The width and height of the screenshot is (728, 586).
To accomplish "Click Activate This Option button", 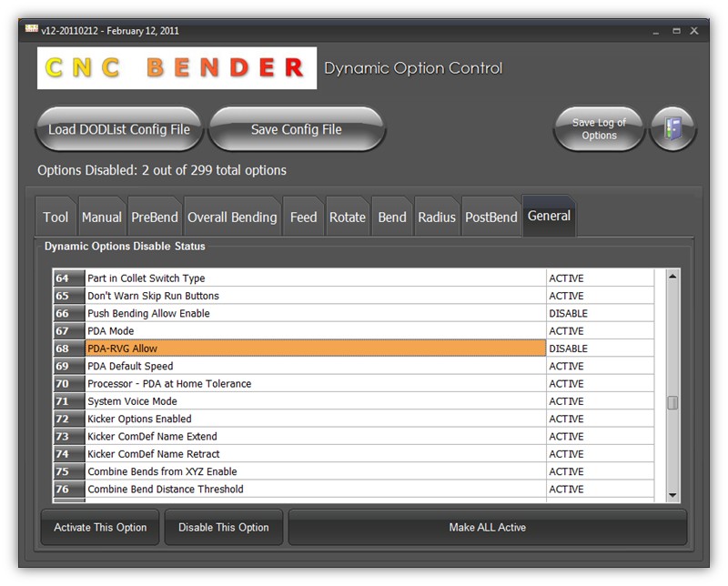I will click(x=100, y=528).
